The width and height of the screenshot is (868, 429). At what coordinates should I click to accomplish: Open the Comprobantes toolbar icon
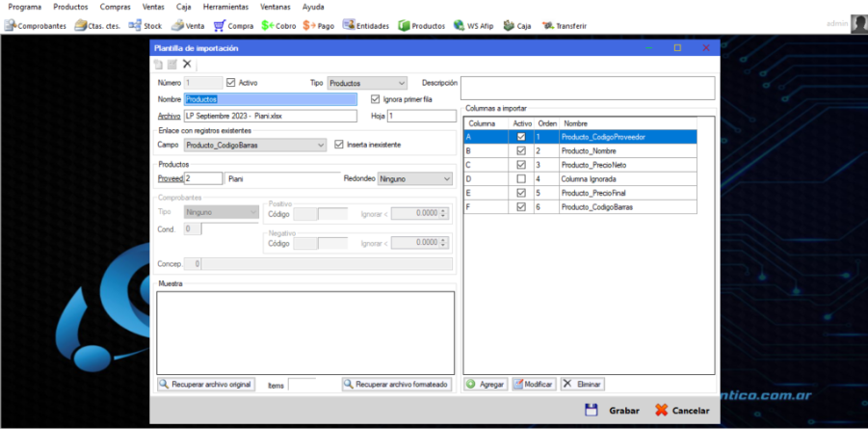coord(36,26)
